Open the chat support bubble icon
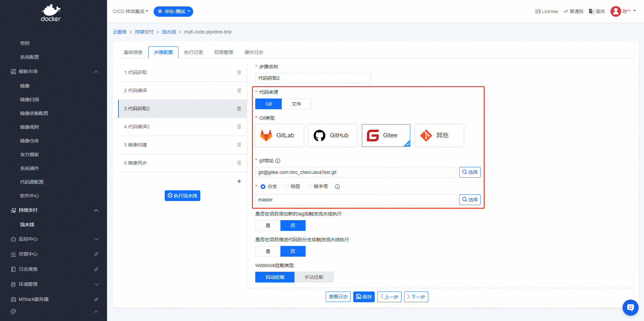The width and height of the screenshot is (644, 321). click(630, 307)
